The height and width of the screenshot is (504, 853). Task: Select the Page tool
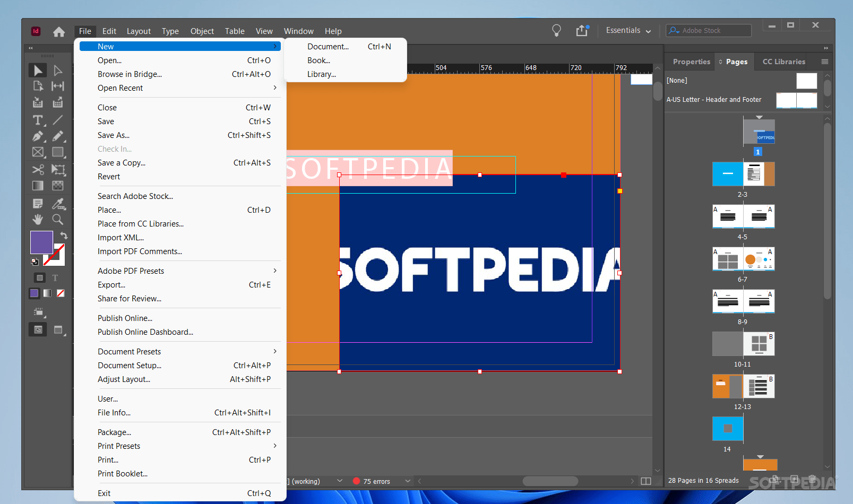(x=38, y=86)
